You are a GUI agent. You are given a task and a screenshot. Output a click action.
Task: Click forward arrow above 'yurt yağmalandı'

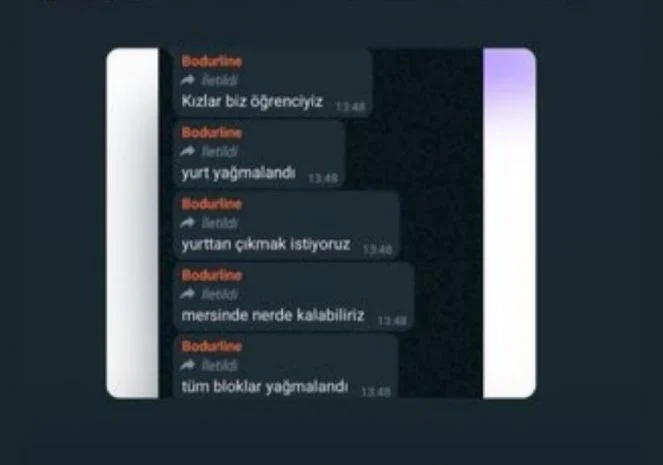(x=188, y=151)
